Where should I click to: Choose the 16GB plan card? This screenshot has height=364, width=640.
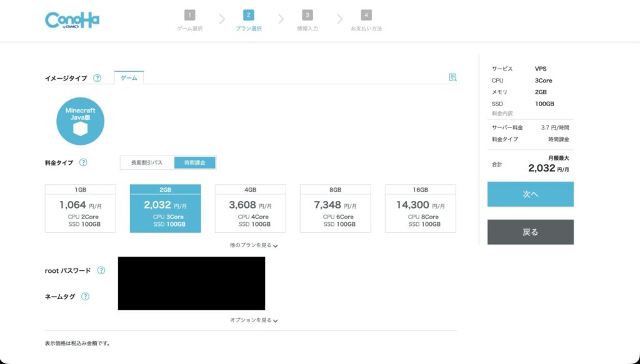click(x=421, y=209)
